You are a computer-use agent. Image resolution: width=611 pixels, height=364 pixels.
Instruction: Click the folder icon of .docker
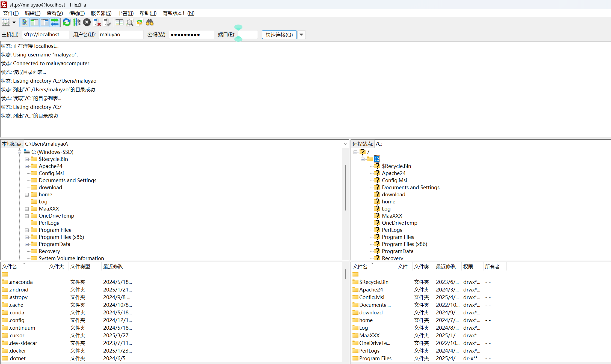click(5, 351)
